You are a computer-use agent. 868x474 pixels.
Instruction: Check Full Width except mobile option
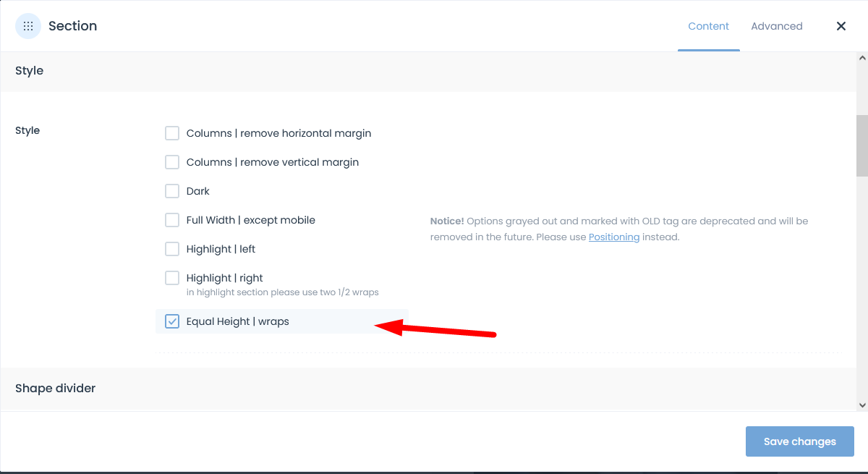[172, 220]
